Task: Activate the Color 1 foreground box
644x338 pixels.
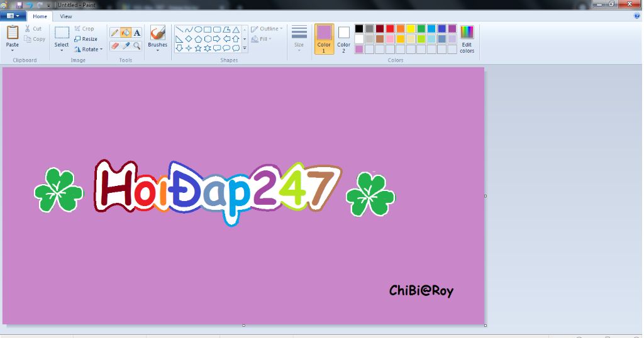Action: coord(324,38)
